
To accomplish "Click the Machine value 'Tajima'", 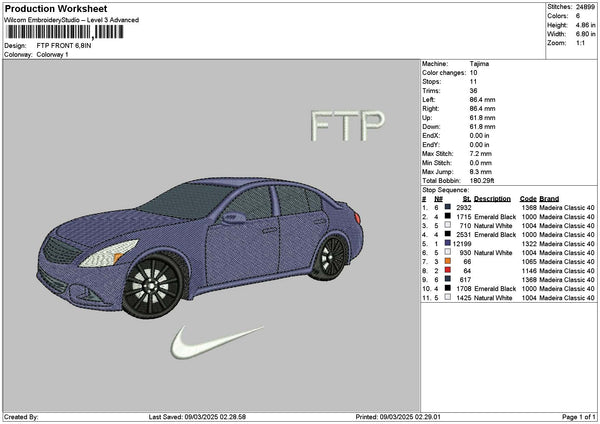I will [x=479, y=64].
